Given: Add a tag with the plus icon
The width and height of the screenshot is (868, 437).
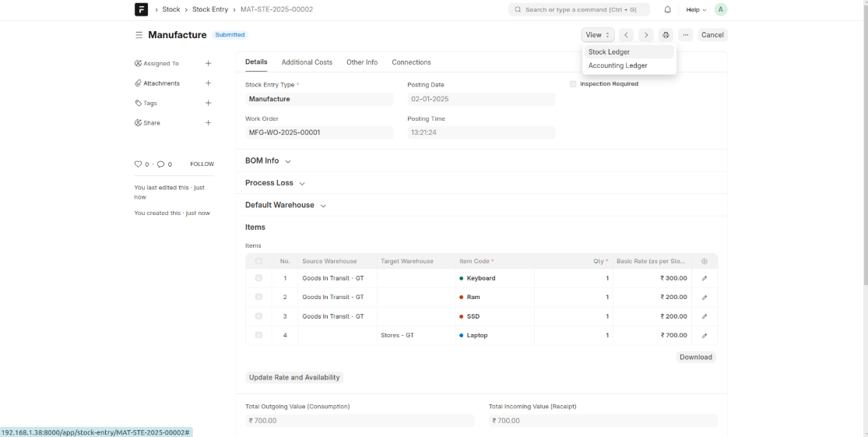Looking at the screenshot, I should (x=208, y=103).
